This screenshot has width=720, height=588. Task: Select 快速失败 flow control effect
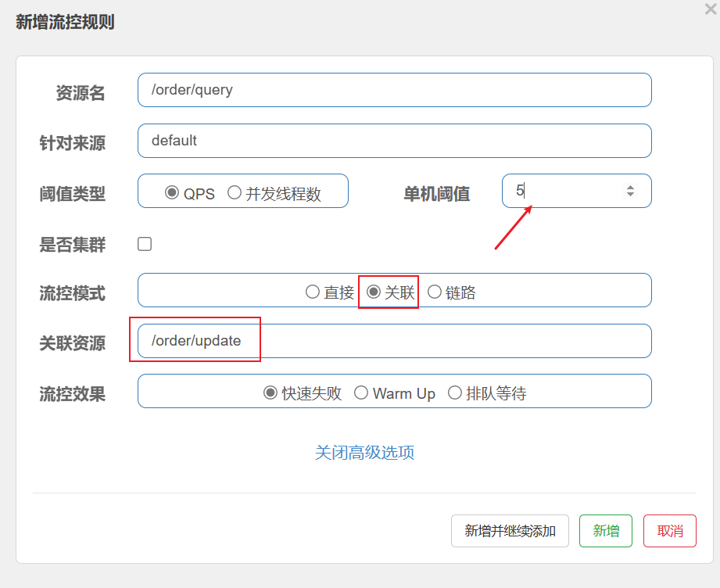[270, 393]
